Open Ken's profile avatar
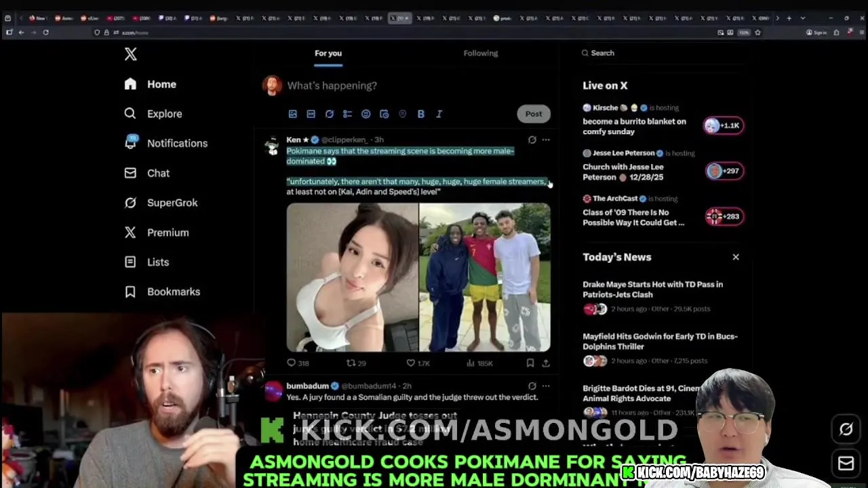The image size is (868, 488). [x=272, y=146]
